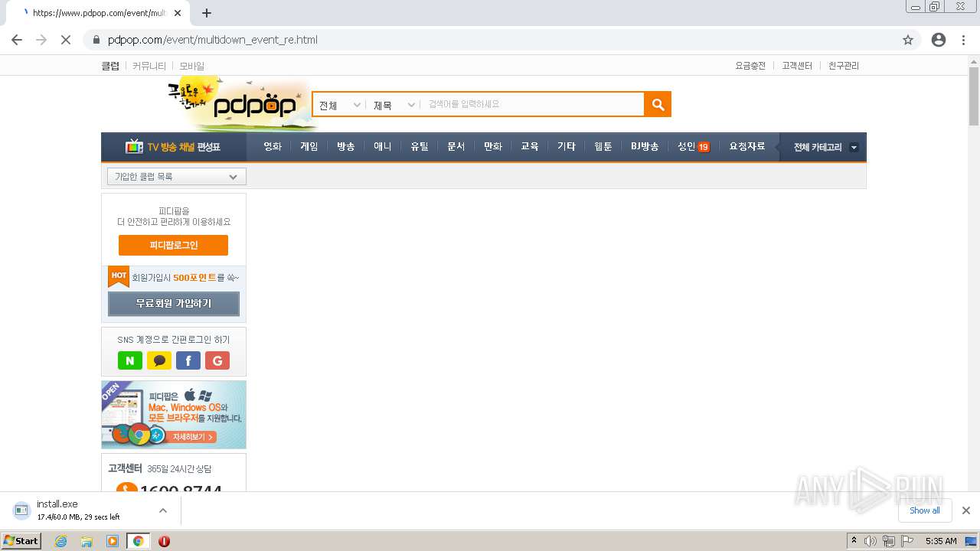Select the 방송 category menu
This screenshot has width=980, height=551.
tap(346, 146)
